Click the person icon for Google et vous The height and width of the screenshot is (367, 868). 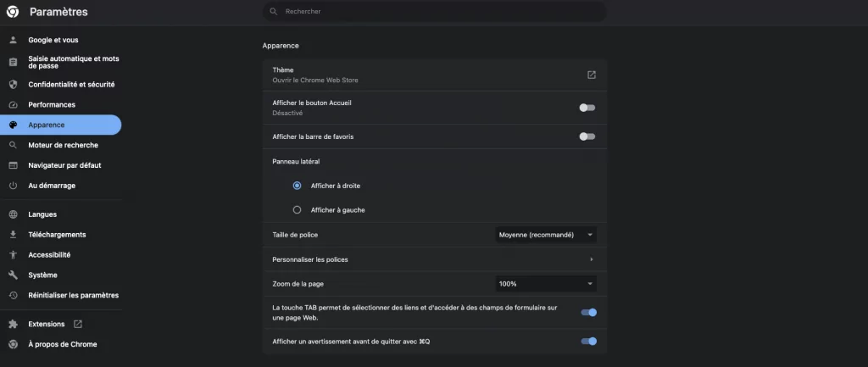tap(13, 40)
